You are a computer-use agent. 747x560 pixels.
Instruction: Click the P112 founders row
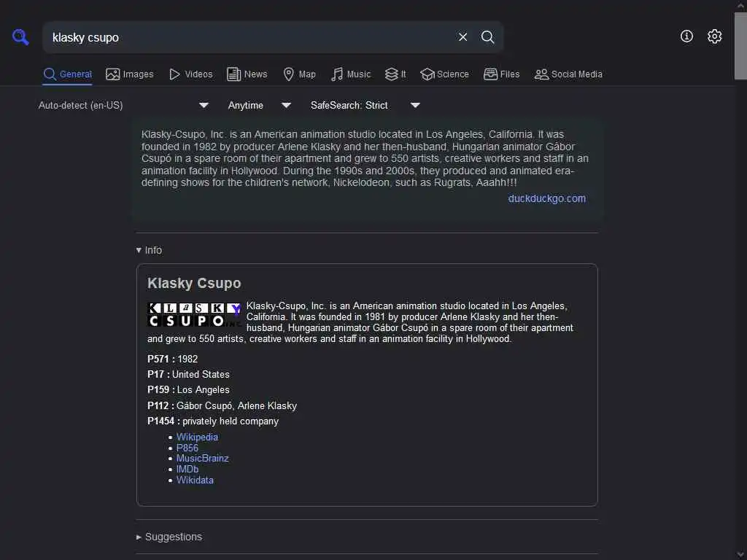tap(222, 405)
